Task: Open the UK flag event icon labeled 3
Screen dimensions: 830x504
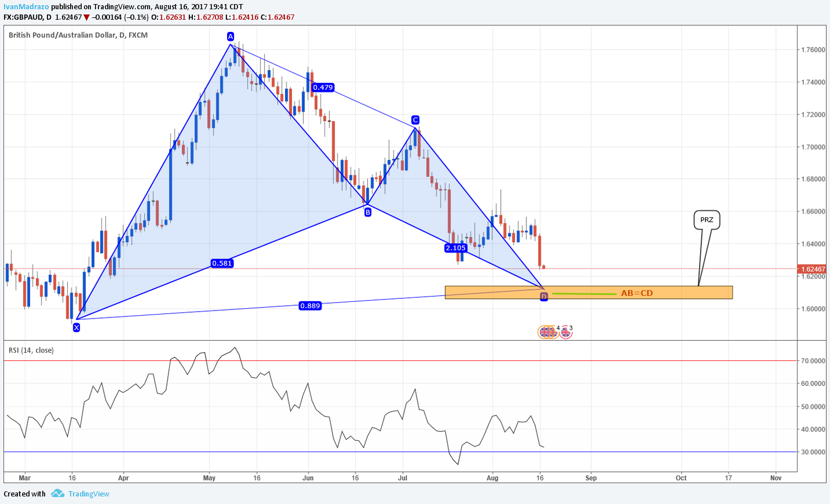Action: 565,332
